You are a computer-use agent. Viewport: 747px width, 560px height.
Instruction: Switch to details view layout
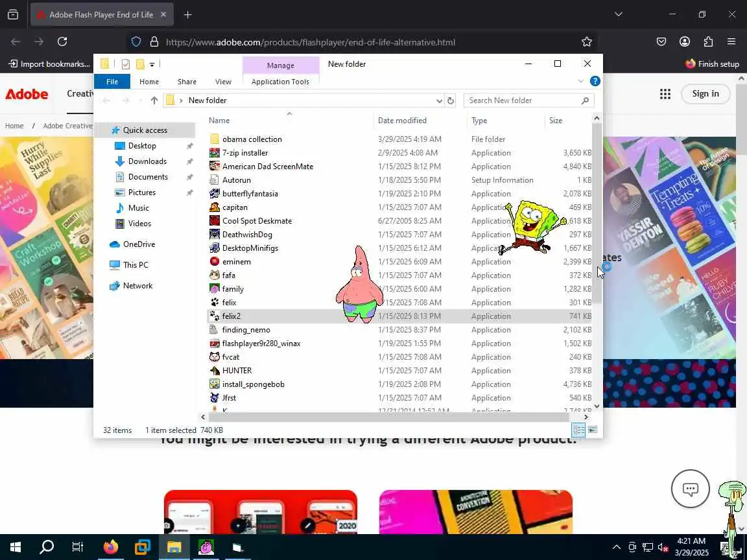(x=579, y=430)
